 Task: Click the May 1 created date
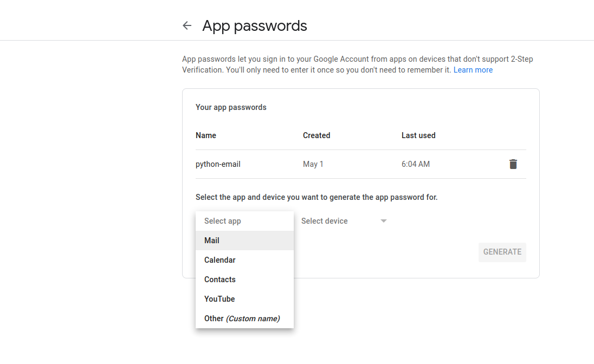[313, 164]
